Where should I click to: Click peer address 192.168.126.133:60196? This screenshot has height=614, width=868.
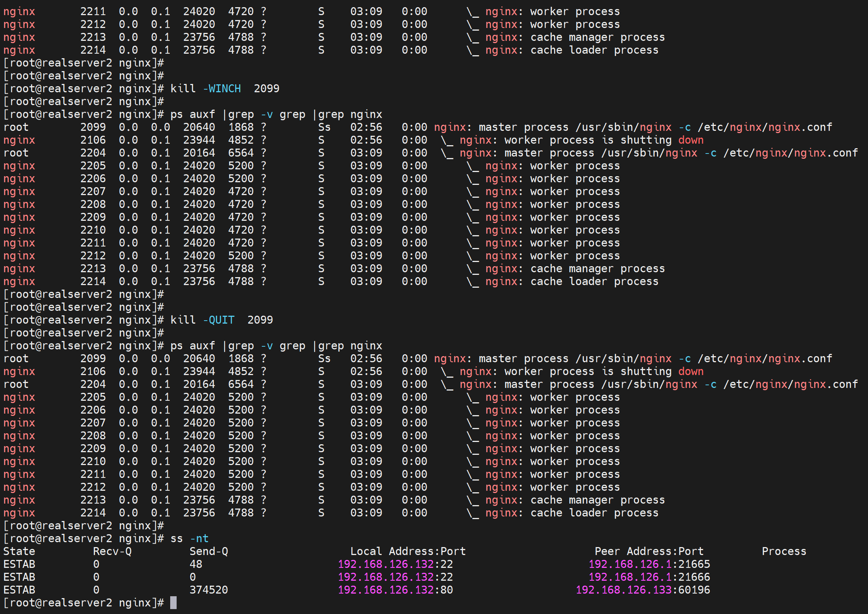tap(643, 590)
